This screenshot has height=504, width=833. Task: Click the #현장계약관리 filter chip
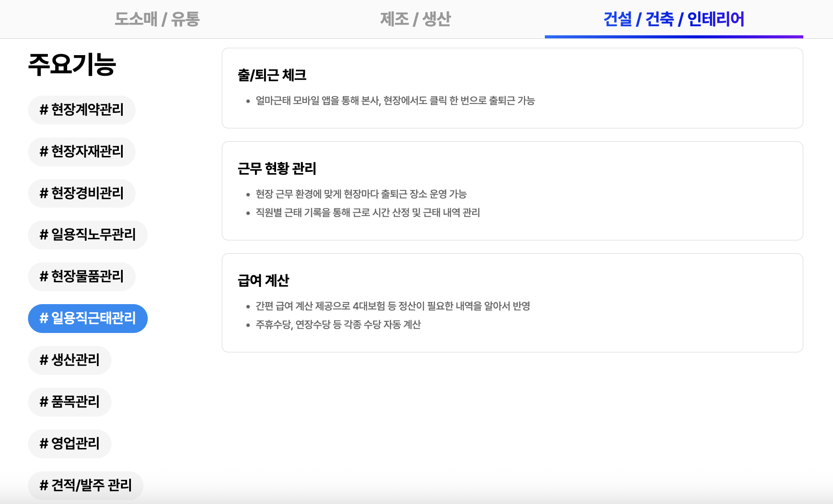pos(81,110)
